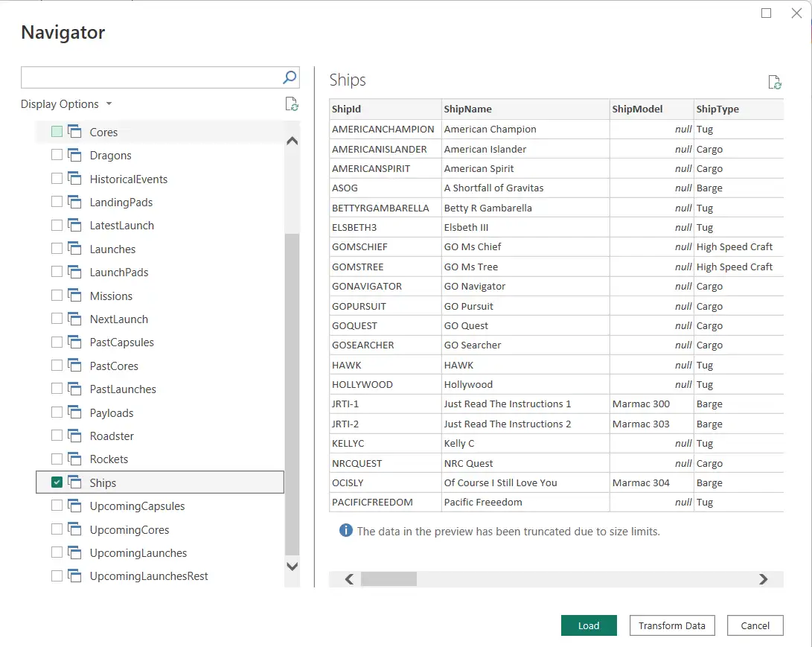Refresh the Ships preview

tap(775, 83)
